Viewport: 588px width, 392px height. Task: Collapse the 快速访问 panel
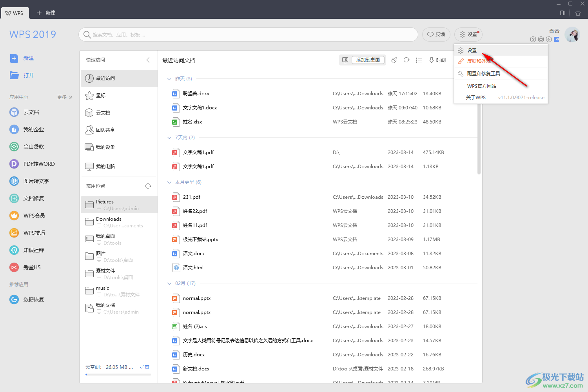point(148,60)
